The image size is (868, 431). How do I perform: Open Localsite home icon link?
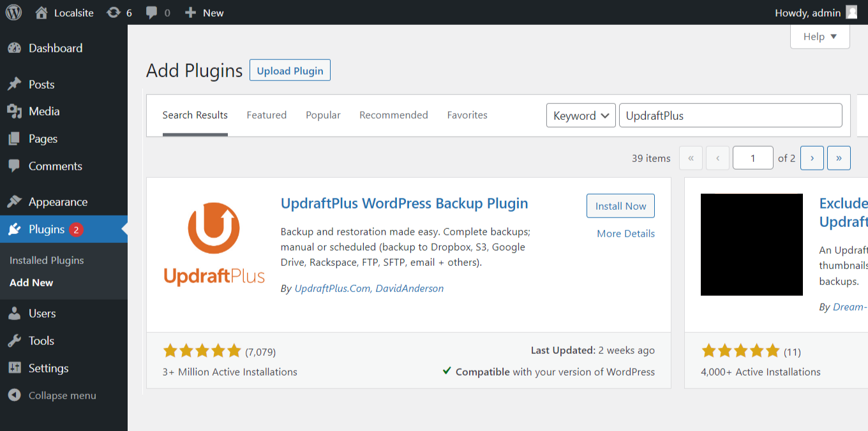41,13
